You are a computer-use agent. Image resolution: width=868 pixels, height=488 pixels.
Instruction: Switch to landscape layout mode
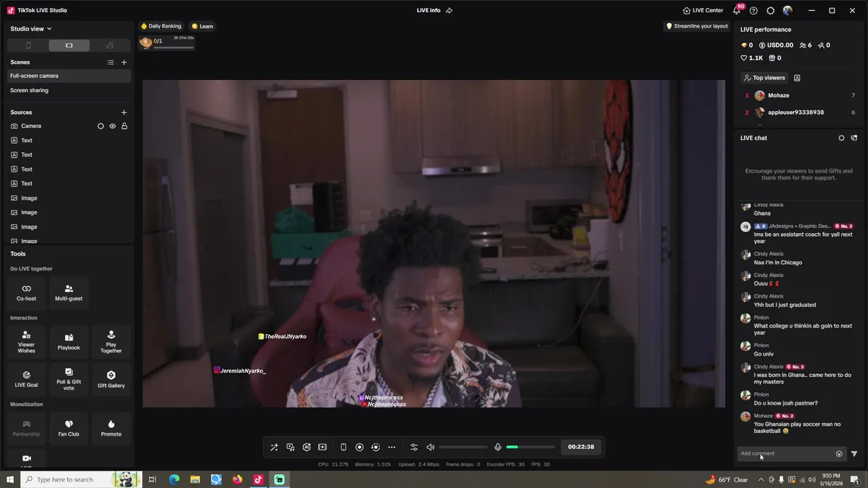[68, 45]
